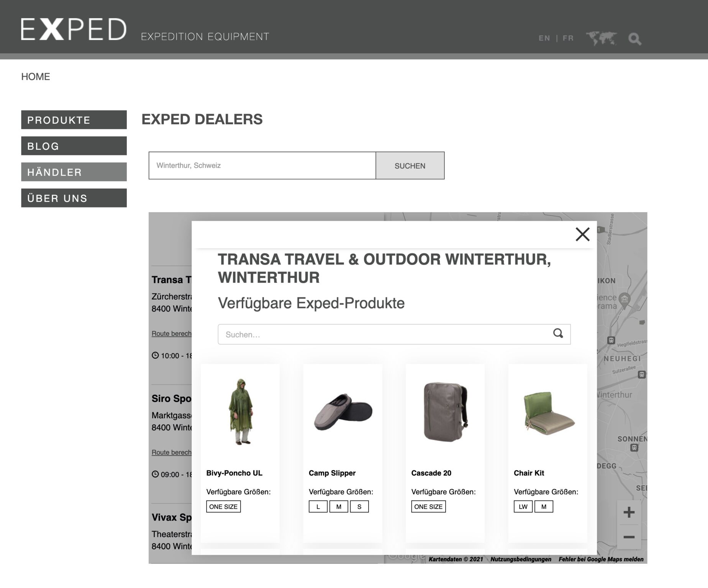The image size is (708, 588).
Task: Select the Transa dealer heading in list
Action: [x=172, y=279]
